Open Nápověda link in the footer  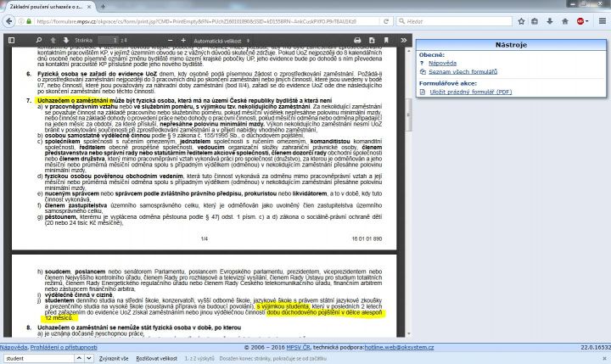[14, 347]
